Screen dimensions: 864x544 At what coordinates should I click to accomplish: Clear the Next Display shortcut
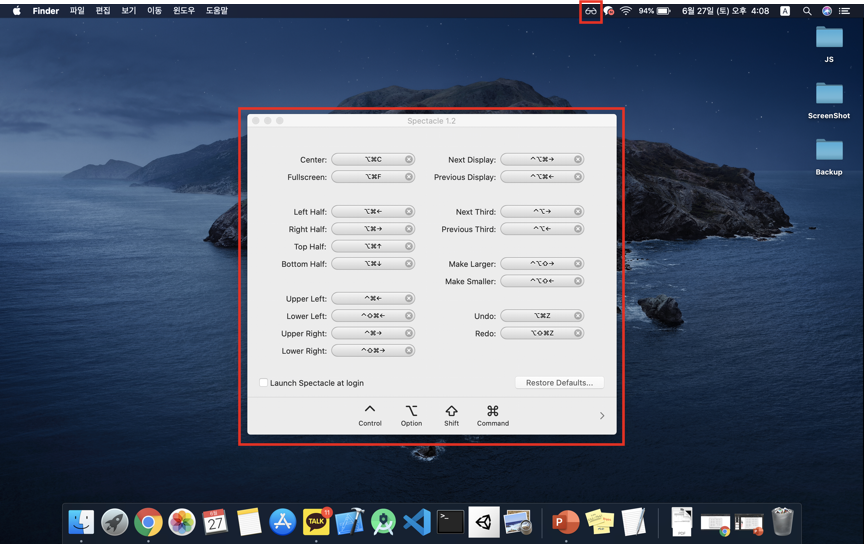tap(577, 159)
